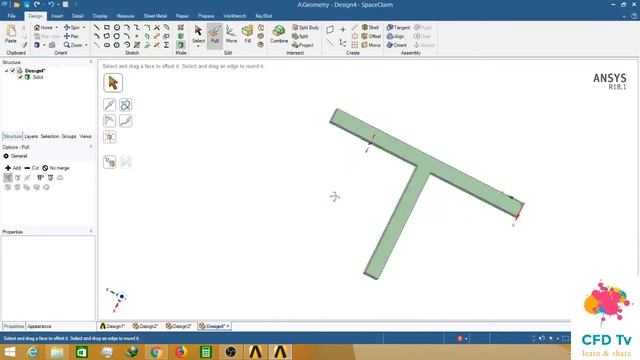Screen dimensions: 640x360
Task: Click the Paste button
Action: pyautogui.click(x=11, y=34)
